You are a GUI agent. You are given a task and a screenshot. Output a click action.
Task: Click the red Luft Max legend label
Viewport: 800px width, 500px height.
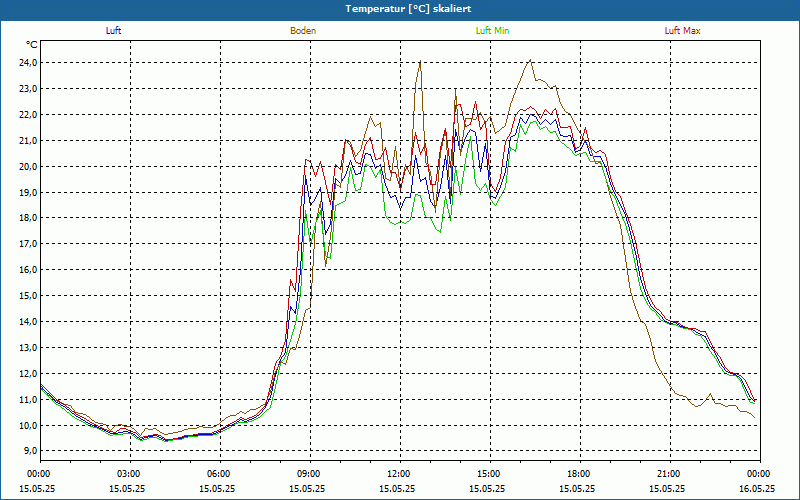tap(682, 31)
